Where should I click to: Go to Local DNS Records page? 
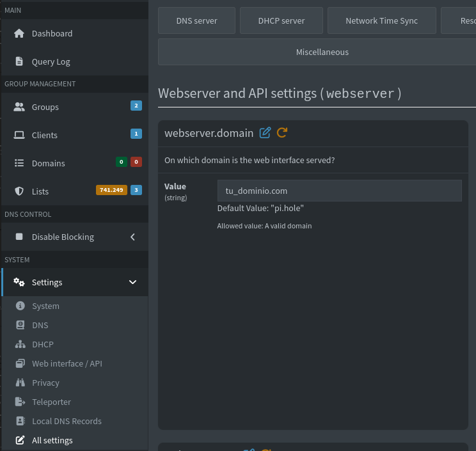tap(67, 421)
